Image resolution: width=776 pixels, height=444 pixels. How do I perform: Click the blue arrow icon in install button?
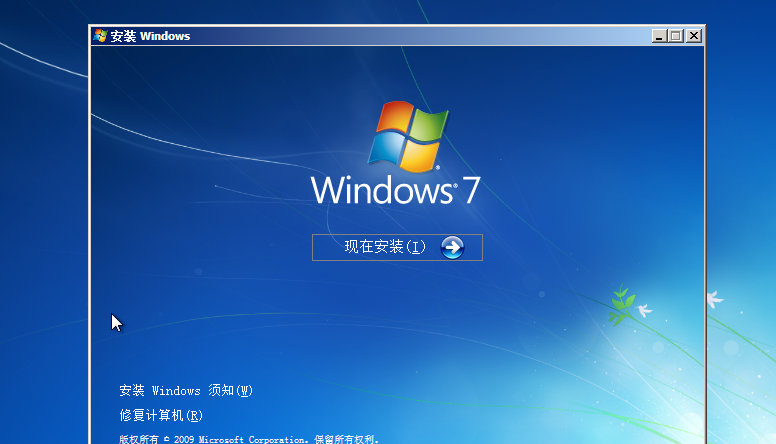click(452, 247)
